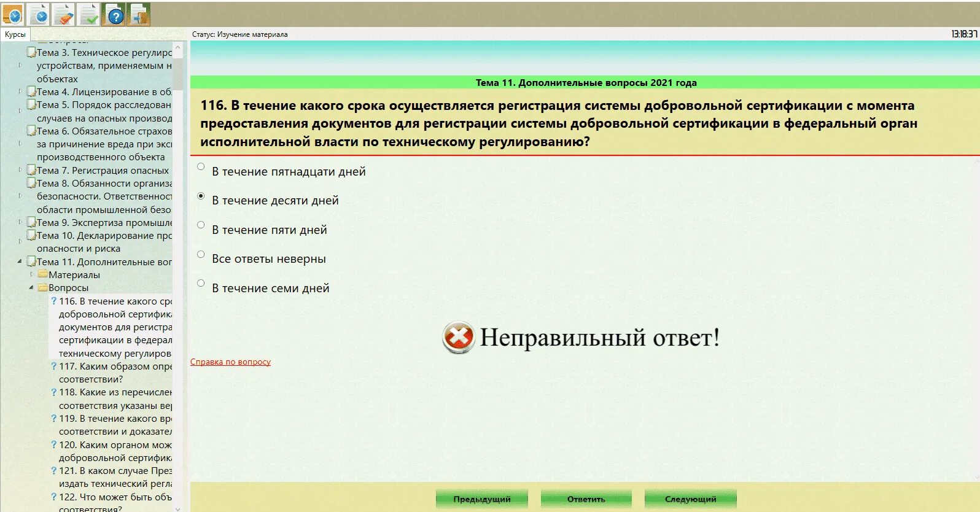Select answer 'В течение семи дней'
This screenshot has height=512, width=980.
point(201,283)
